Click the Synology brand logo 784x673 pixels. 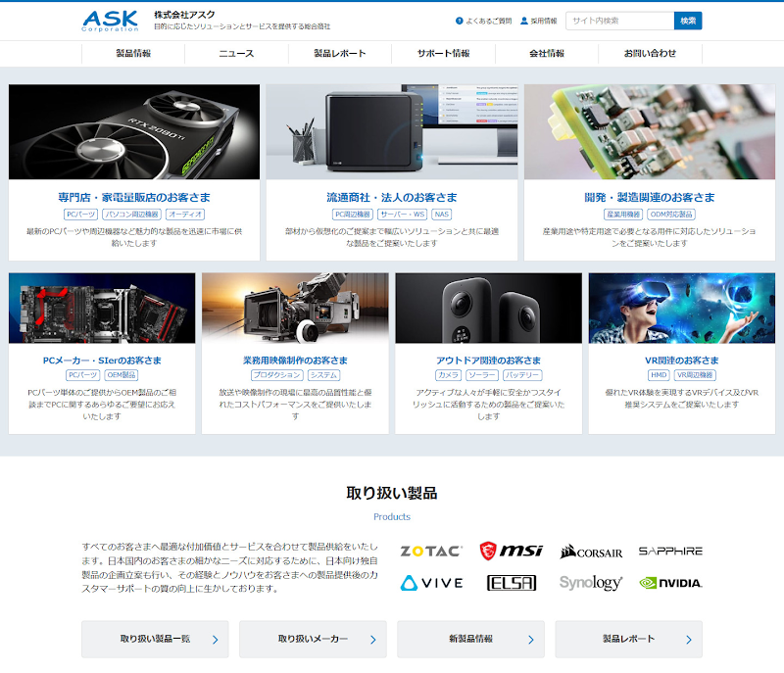591,583
